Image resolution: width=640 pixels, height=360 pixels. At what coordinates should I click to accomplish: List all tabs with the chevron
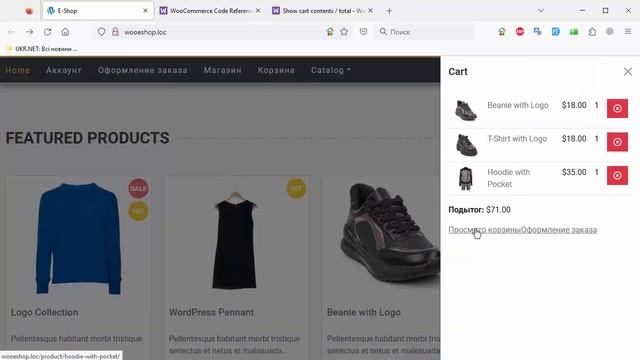(x=541, y=11)
